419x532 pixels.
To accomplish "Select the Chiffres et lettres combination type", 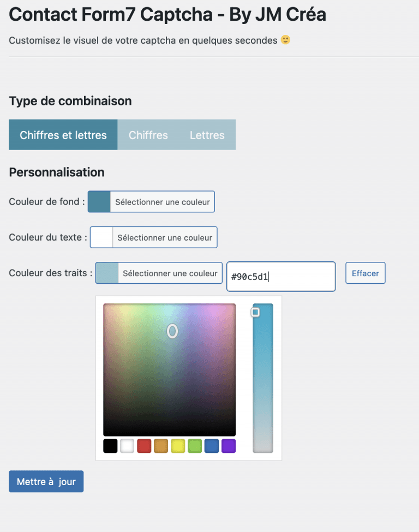I will (x=63, y=134).
